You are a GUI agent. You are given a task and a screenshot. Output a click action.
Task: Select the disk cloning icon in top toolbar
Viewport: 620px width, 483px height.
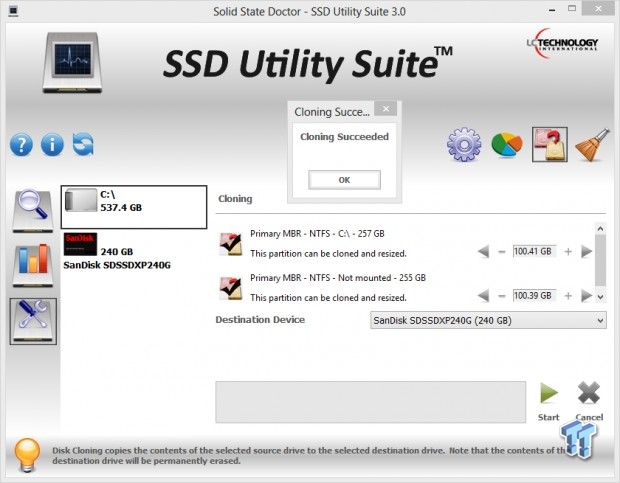click(x=550, y=144)
